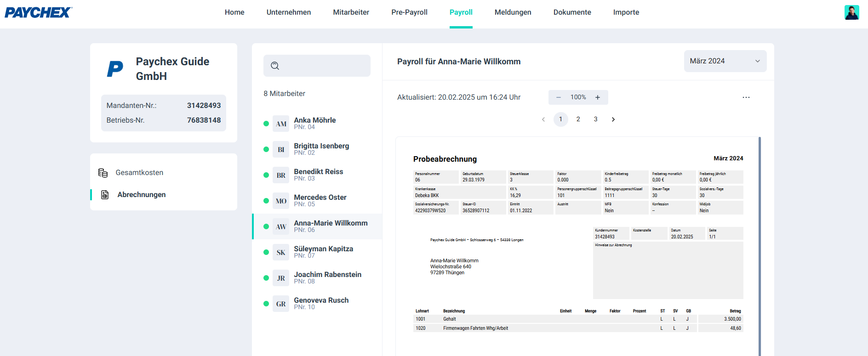Click the 100% zoom level display
Screen dimensions: 868x356
(578, 97)
